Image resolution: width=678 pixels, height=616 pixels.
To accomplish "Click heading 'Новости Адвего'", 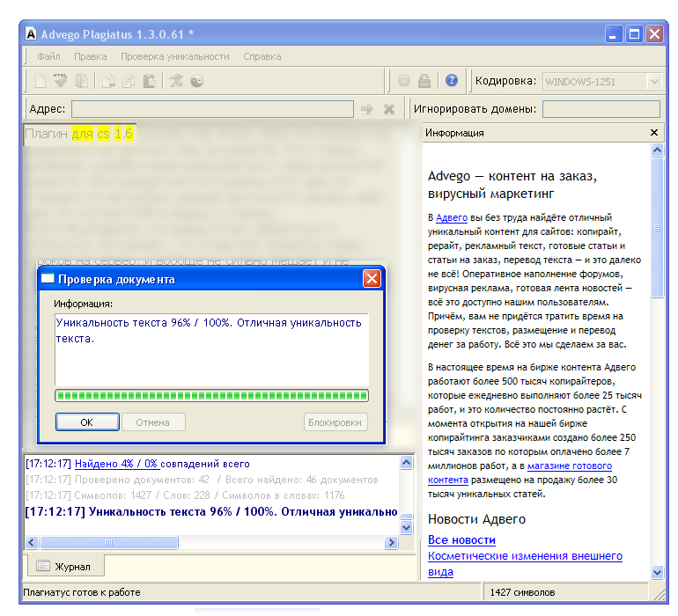I will coord(476,519).
